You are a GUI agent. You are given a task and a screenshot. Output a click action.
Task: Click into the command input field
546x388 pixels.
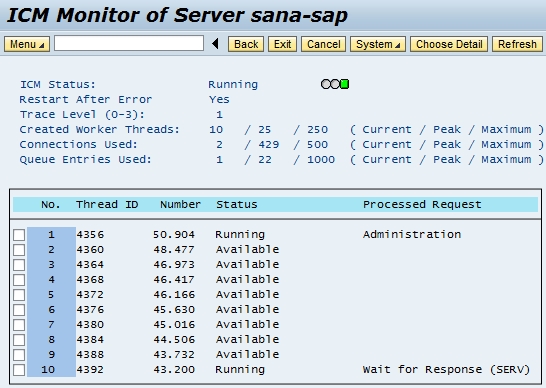(129, 44)
